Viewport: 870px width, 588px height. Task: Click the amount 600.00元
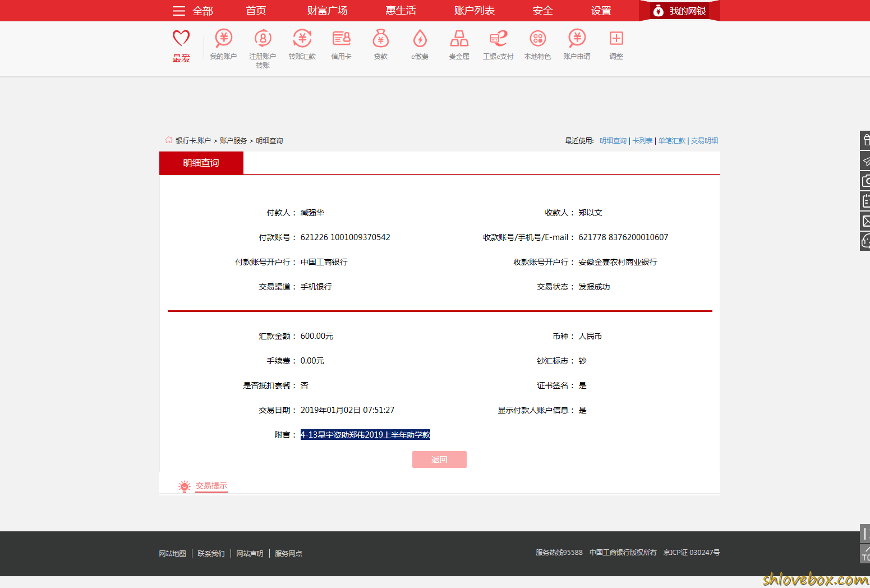317,336
